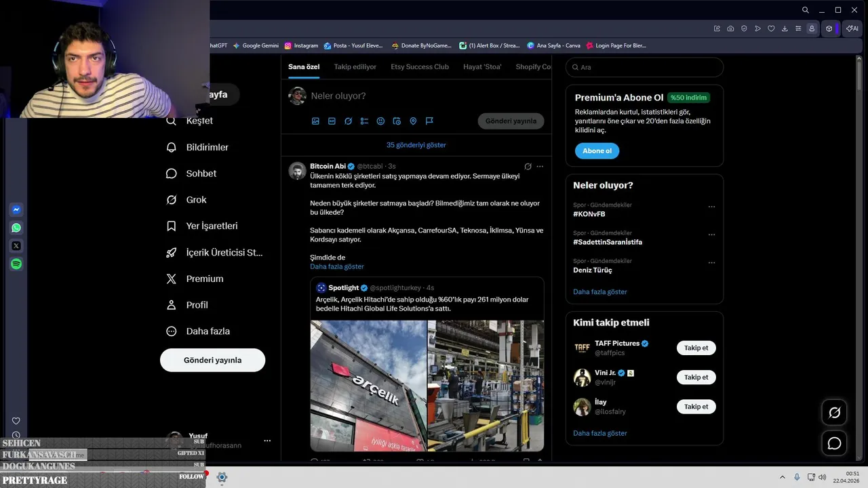Follow TAFF Pictures with Takip et
Viewport: 868px width, 488px height.
click(696, 348)
